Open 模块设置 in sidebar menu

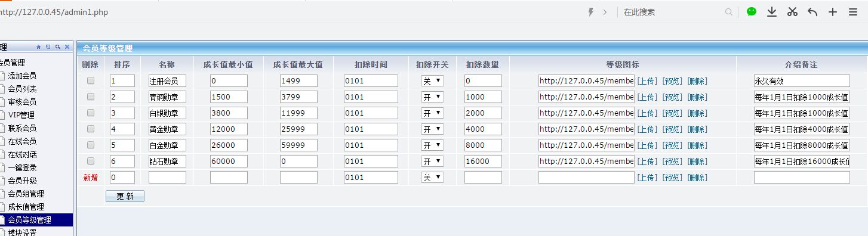(22, 232)
